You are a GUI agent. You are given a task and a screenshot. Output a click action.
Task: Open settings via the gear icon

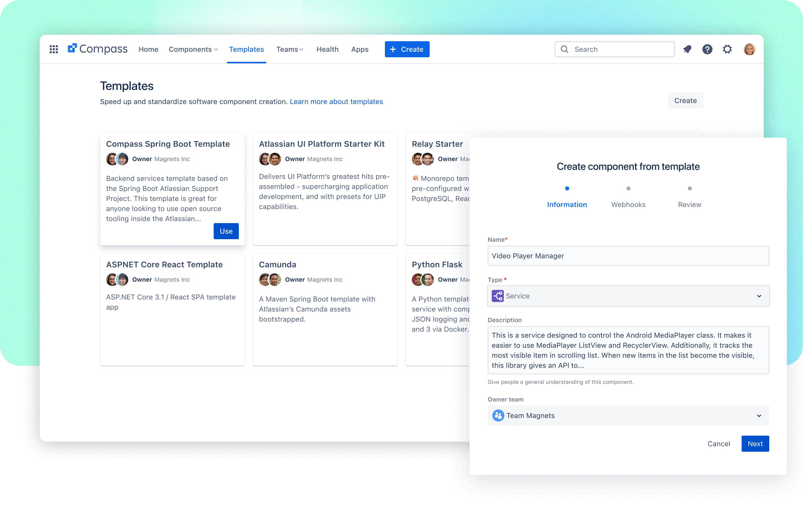pos(728,49)
